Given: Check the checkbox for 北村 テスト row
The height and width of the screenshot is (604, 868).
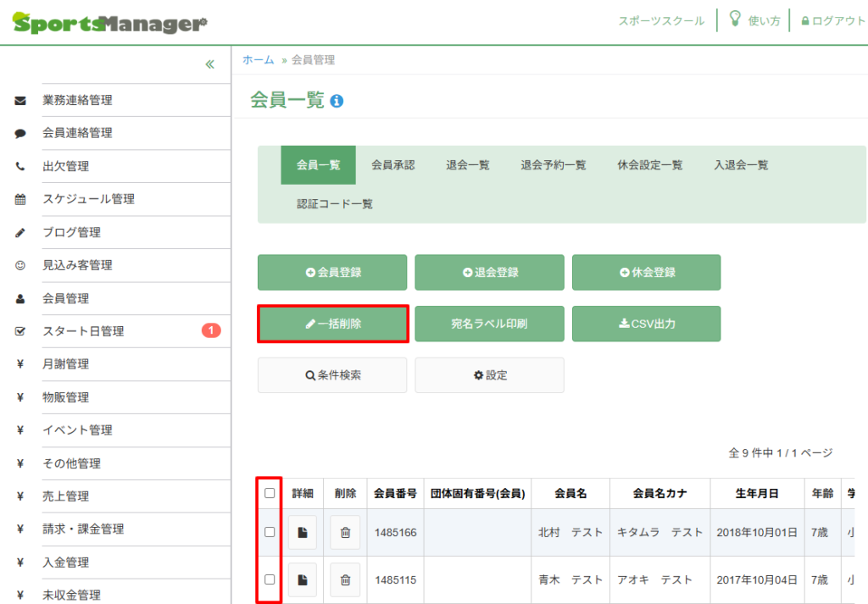Looking at the screenshot, I should point(270,532).
